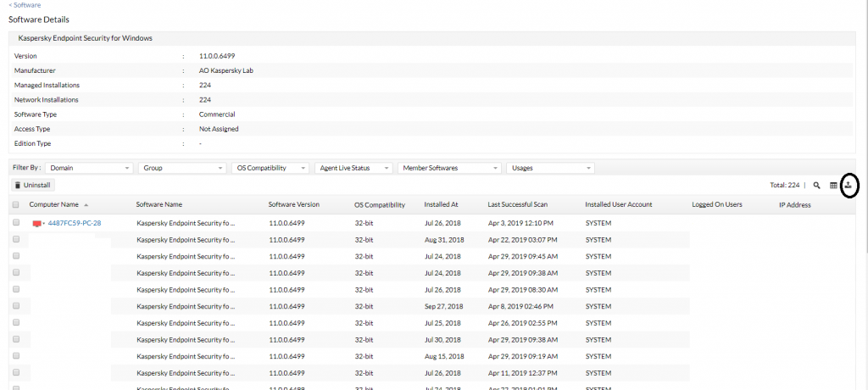
Task: Select the 'AO Kaspersky Lab' manufacturer value
Action: [226, 70]
